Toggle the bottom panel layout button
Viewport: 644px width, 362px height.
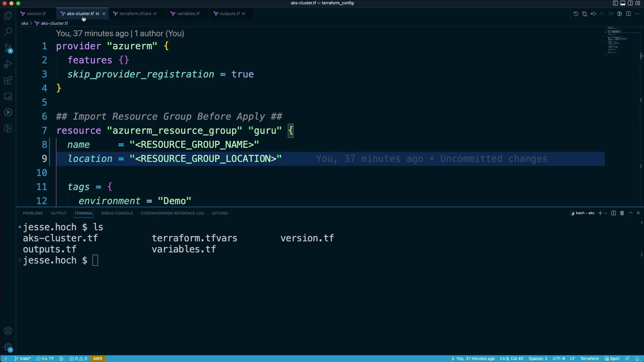[x=623, y=3]
